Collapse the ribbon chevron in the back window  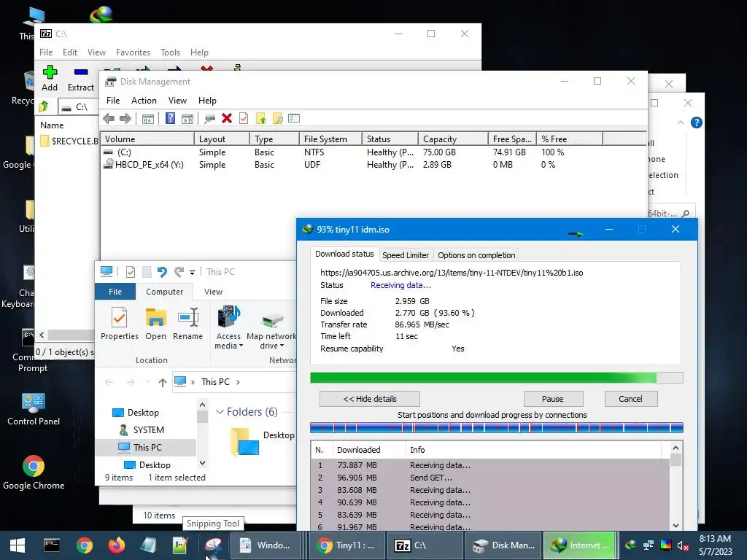[681, 122]
